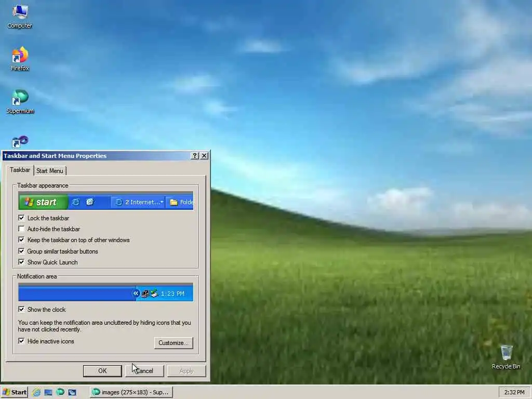Close the Taskbar and Start Menu Properties dialog

coord(204,156)
